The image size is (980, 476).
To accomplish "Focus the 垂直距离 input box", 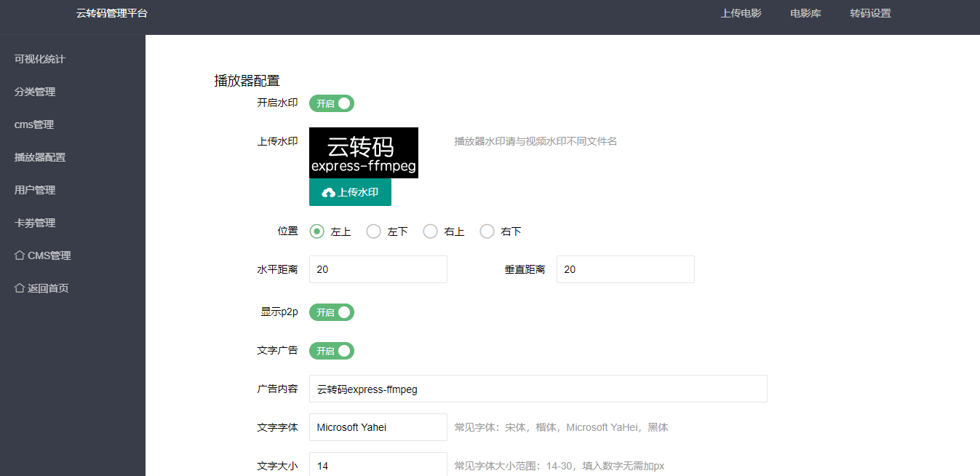I will [x=625, y=269].
